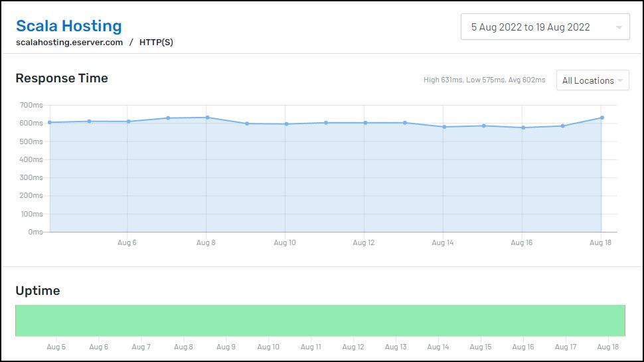Click the data point at Aug 14 on the chart

coord(444,127)
